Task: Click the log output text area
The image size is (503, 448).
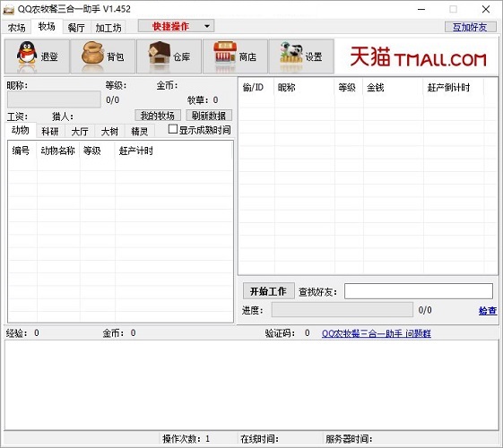Action: (251, 385)
